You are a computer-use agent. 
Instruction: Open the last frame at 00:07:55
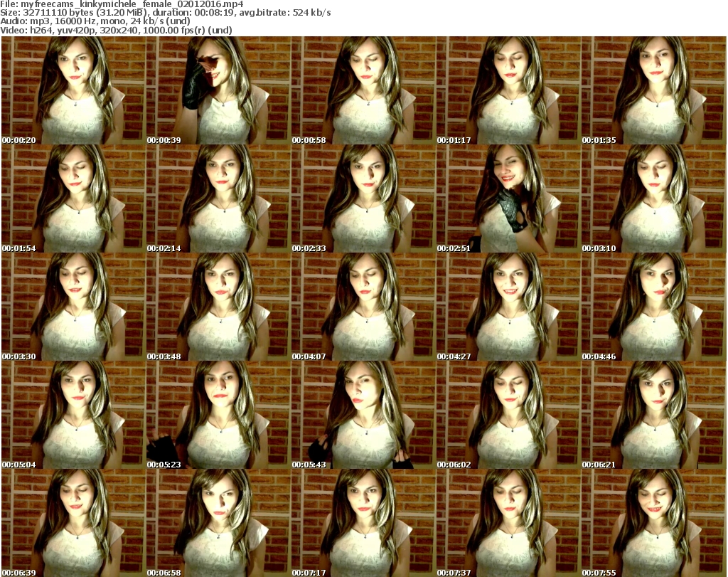(x=654, y=523)
